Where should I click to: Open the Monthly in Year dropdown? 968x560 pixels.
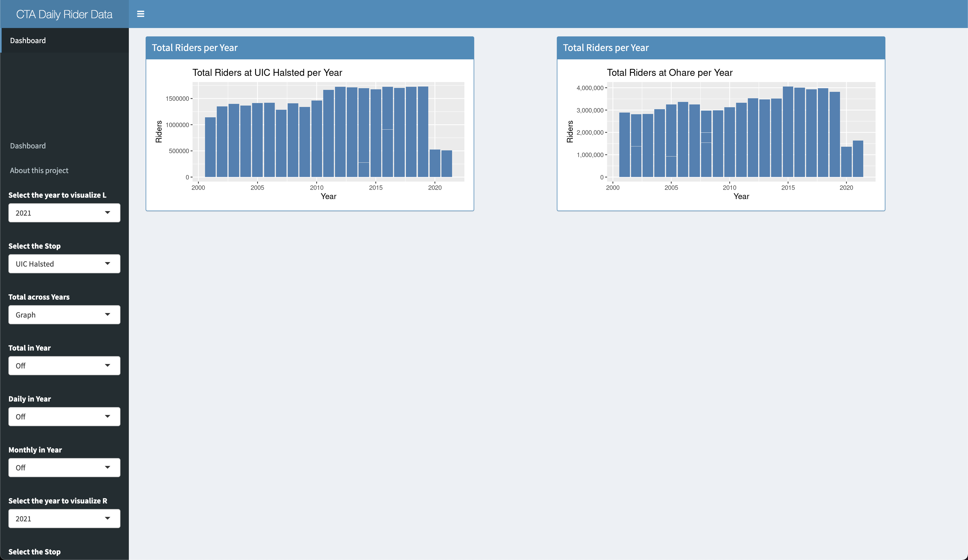[64, 467]
